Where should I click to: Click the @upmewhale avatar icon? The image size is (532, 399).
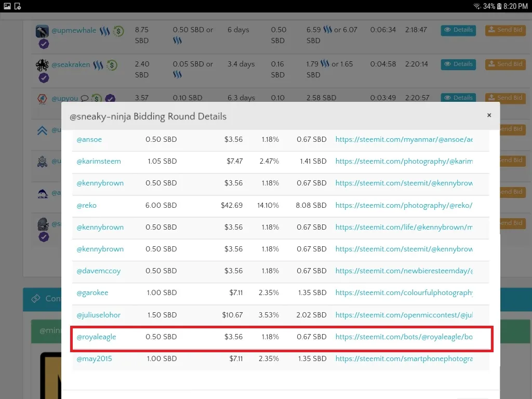click(43, 31)
